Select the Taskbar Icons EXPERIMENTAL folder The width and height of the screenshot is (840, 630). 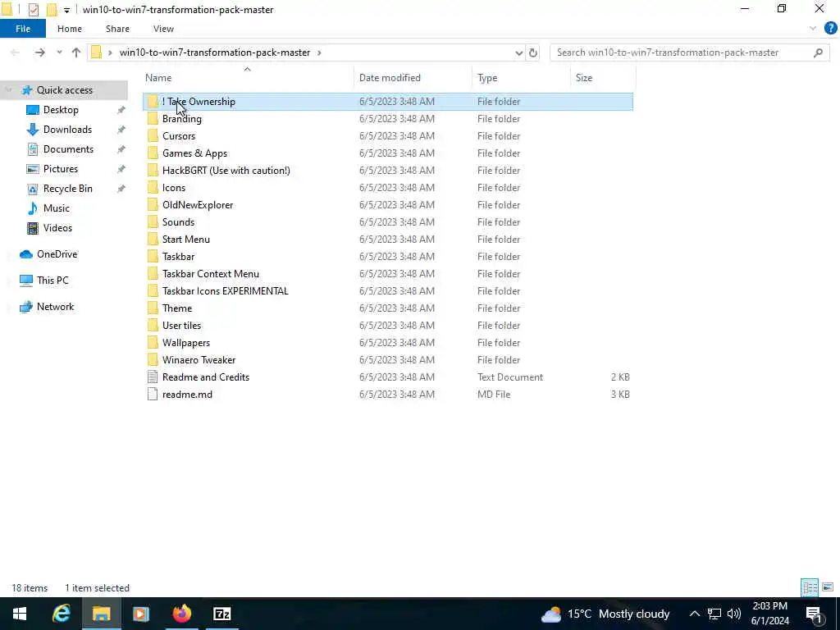pos(225,291)
